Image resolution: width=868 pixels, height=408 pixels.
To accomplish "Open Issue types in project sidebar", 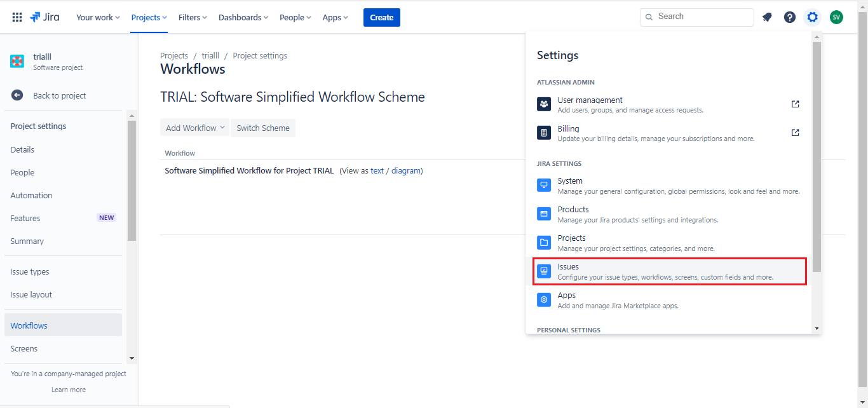I will click(30, 272).
